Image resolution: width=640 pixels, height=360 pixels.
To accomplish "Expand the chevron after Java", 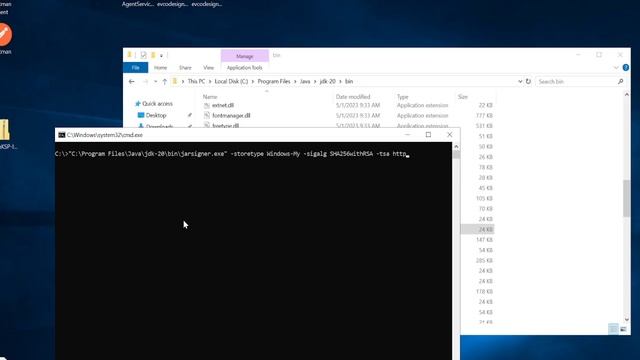I will coord(315,82).
